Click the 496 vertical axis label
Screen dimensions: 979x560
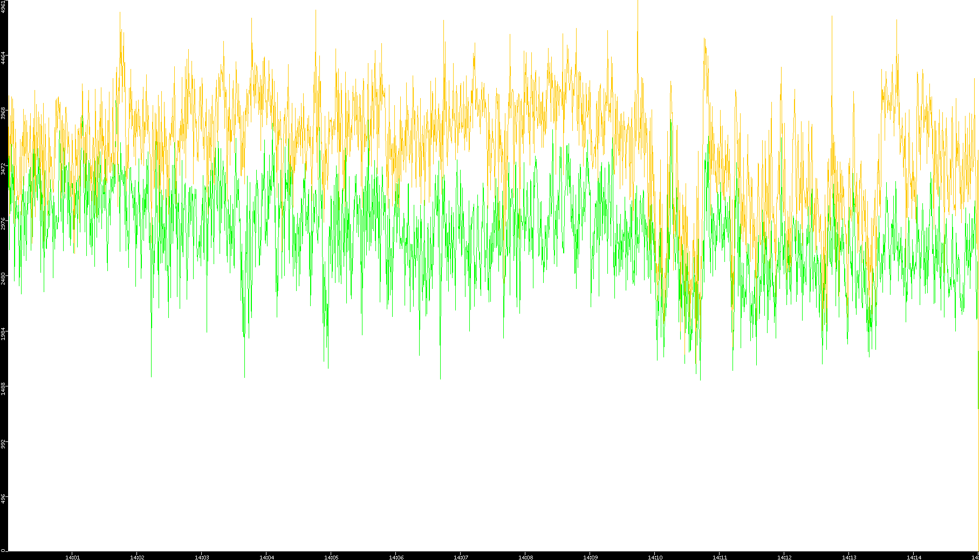point(4,498)
